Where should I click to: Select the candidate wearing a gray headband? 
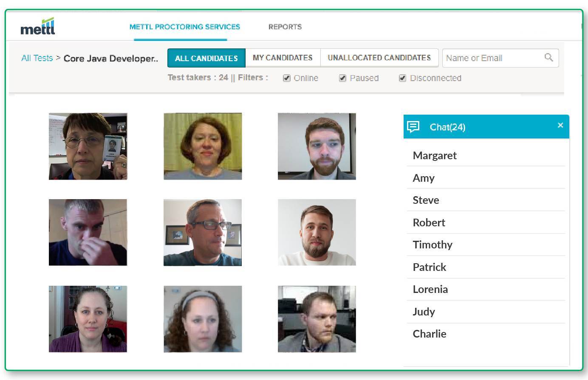pyautogui.click(x=203, y=319)
